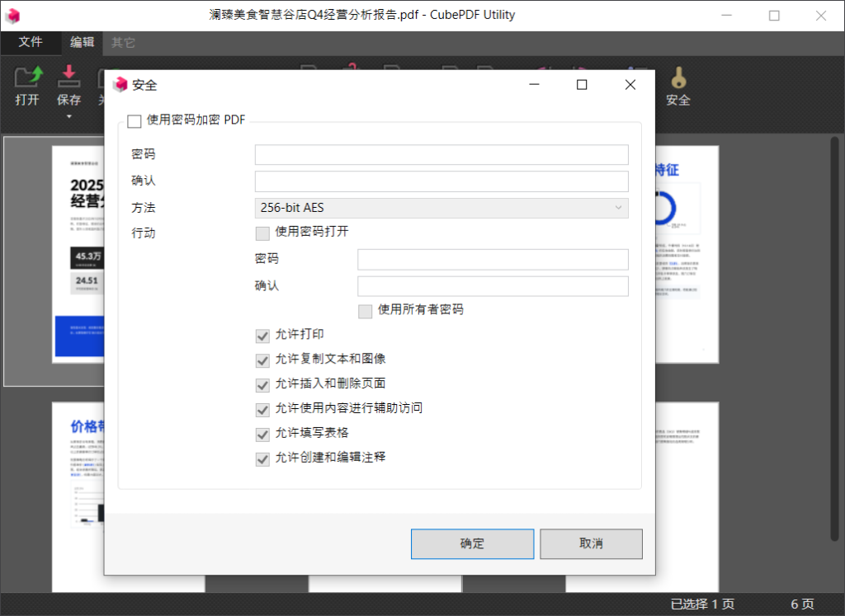Click the top 密码 input field
Image resolution: width=845 pixels, height=616 pixels.
tap(441, 155)
